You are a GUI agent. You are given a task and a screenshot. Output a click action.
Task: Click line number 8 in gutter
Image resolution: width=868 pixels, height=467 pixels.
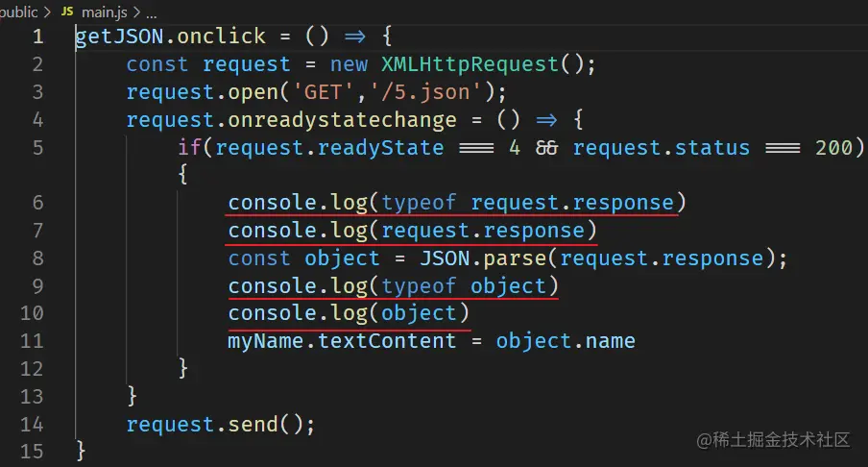[37, 258]
